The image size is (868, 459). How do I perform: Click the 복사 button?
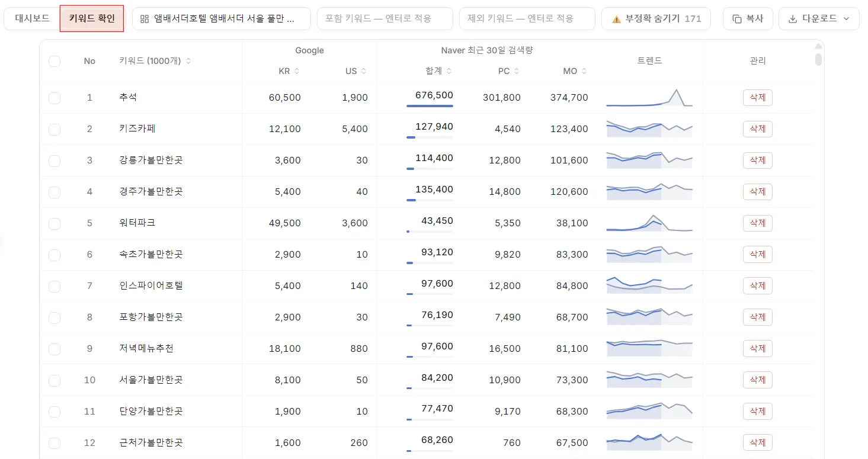click(748, 19)
